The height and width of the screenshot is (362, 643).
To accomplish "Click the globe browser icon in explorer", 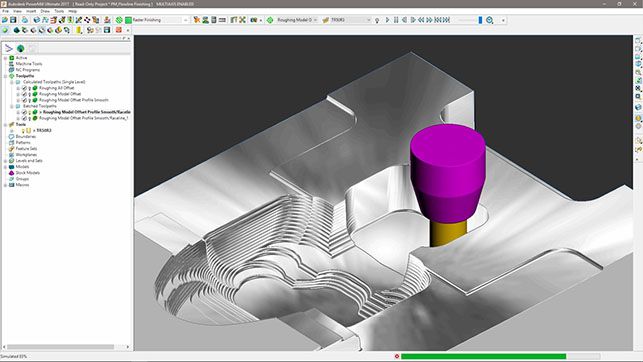I will (x=21, y=48).
